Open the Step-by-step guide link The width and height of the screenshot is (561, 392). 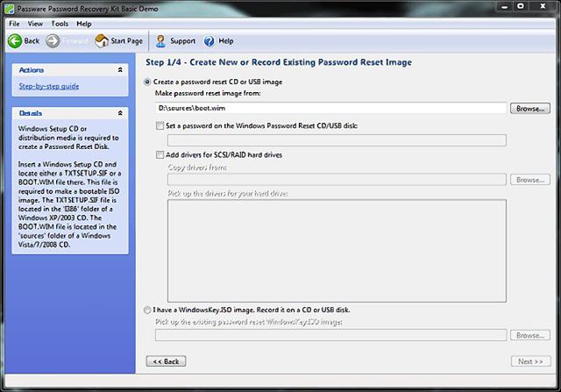point(49,86)
